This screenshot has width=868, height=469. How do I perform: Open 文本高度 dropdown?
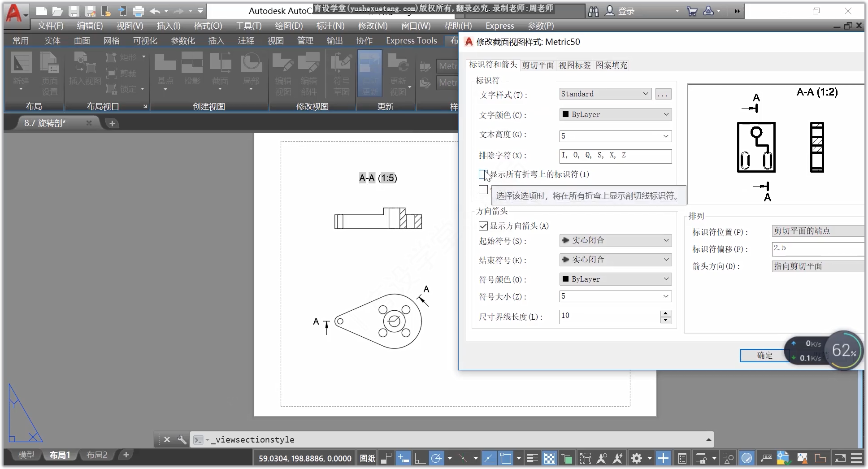616,136
